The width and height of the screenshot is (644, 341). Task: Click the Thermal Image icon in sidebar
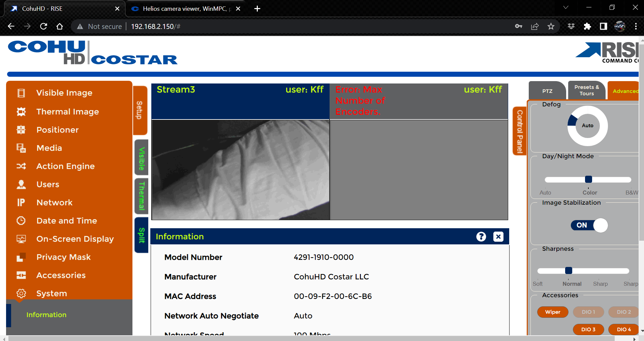21,112
